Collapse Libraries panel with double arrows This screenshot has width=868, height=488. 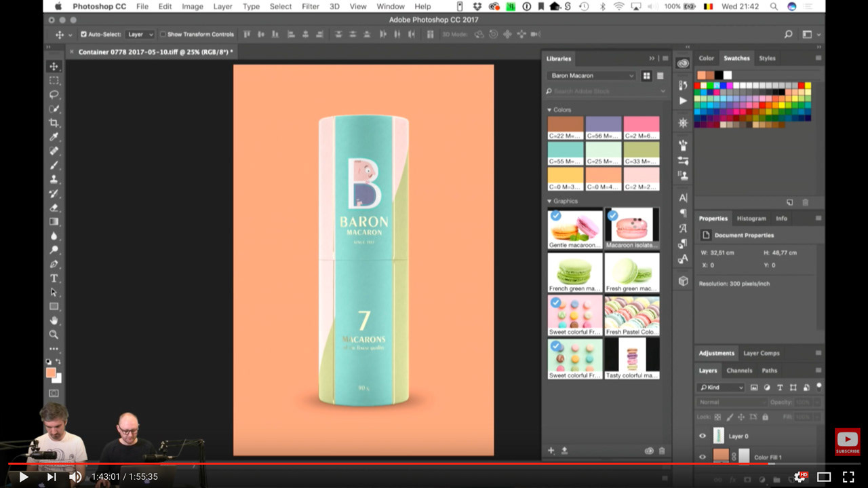click(x=652, y=58)
